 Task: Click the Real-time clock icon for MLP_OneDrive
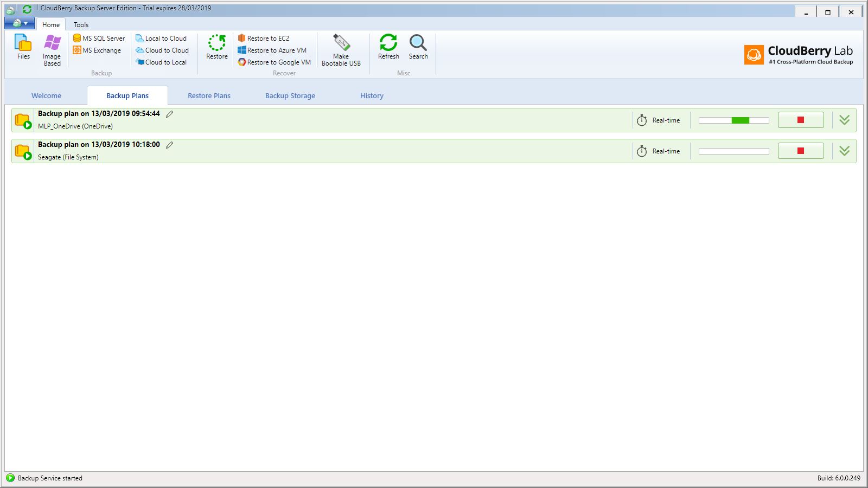[642, 120]
